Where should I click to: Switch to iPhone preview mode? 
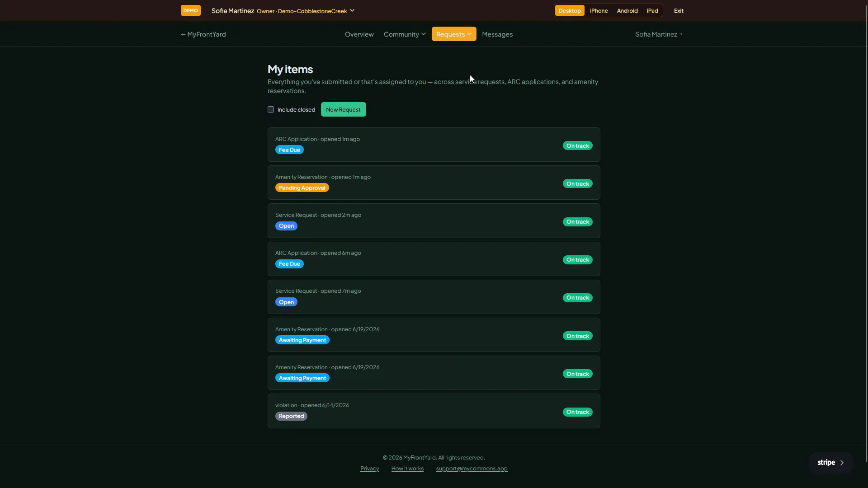click(x=599, y=10)
